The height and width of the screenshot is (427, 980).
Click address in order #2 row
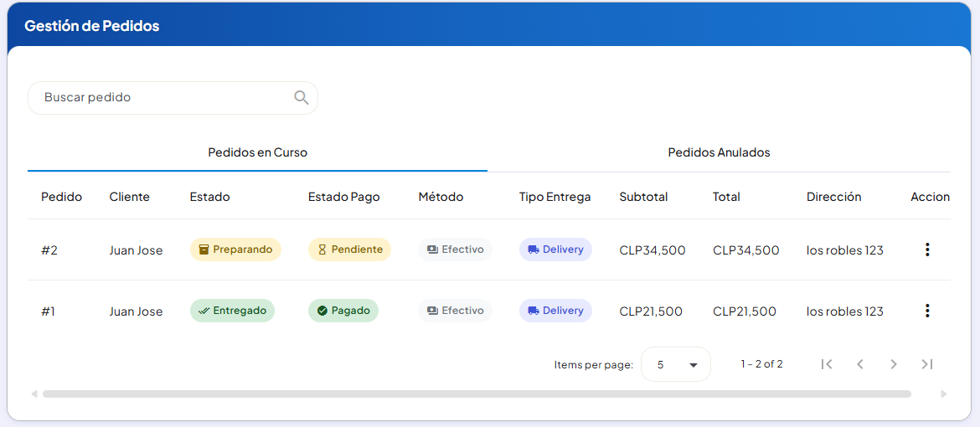(845, 250)
